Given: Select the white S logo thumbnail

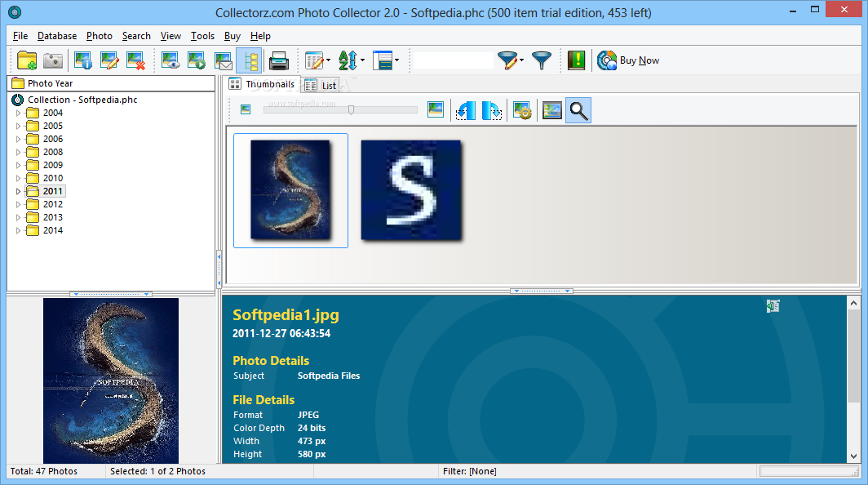Looking at the screenshot, I should (x=411, y=190).
